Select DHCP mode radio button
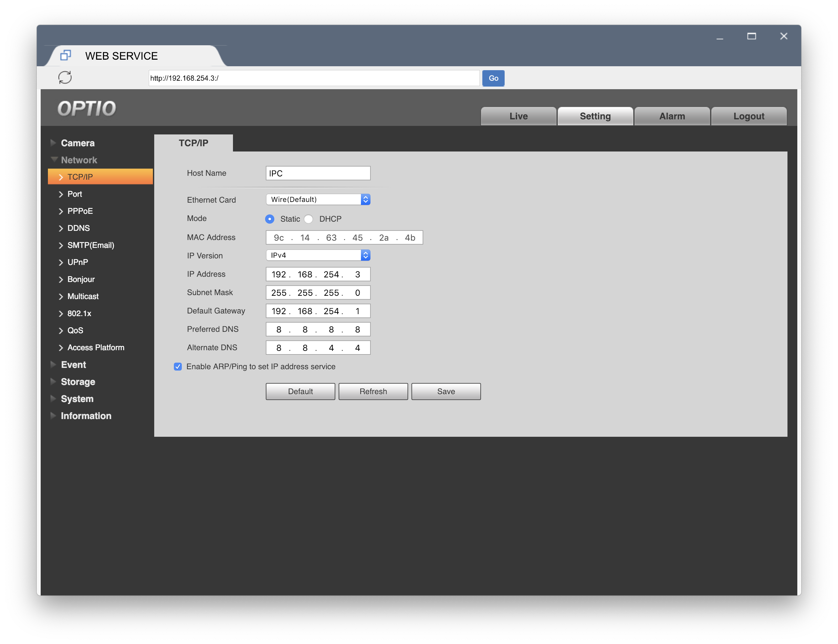Screen dimensions: 838x644 308,219
